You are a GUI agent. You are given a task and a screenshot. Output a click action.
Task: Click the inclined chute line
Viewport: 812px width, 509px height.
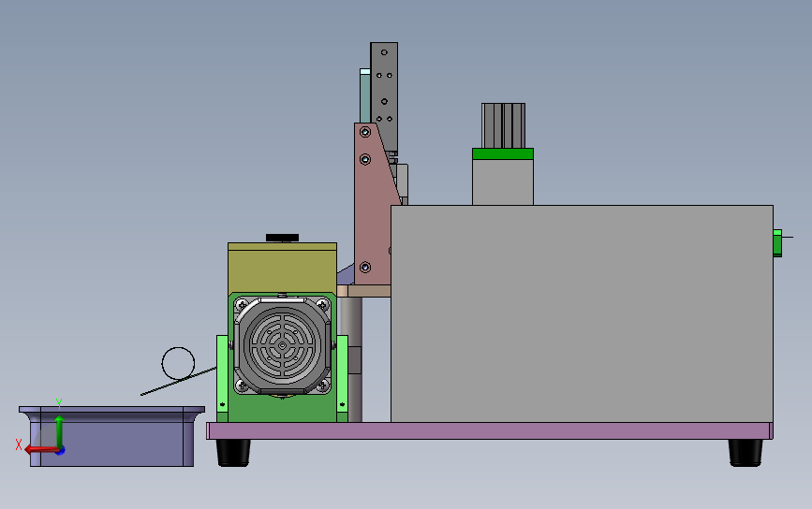[x=179, y=381]
